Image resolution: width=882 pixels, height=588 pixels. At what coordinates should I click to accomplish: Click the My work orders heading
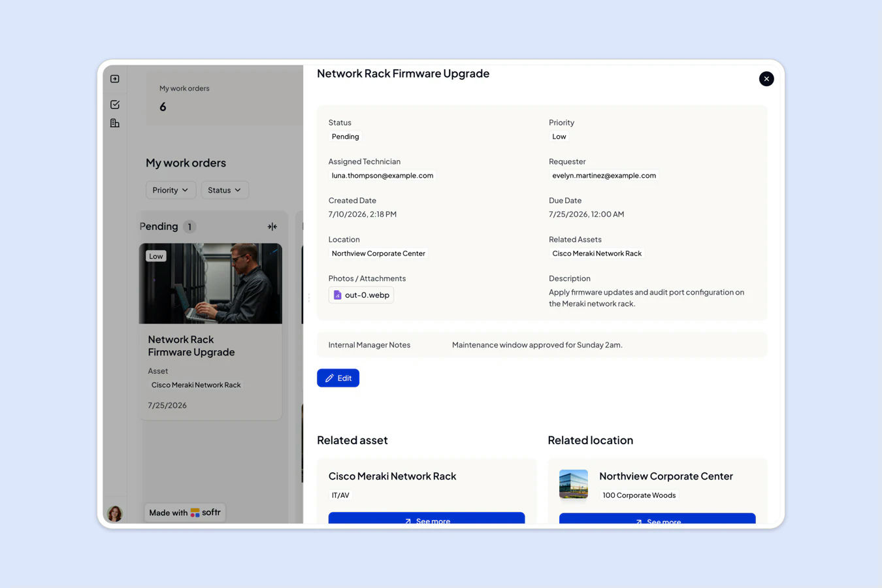pyautogui.click(x=186, y=163)
